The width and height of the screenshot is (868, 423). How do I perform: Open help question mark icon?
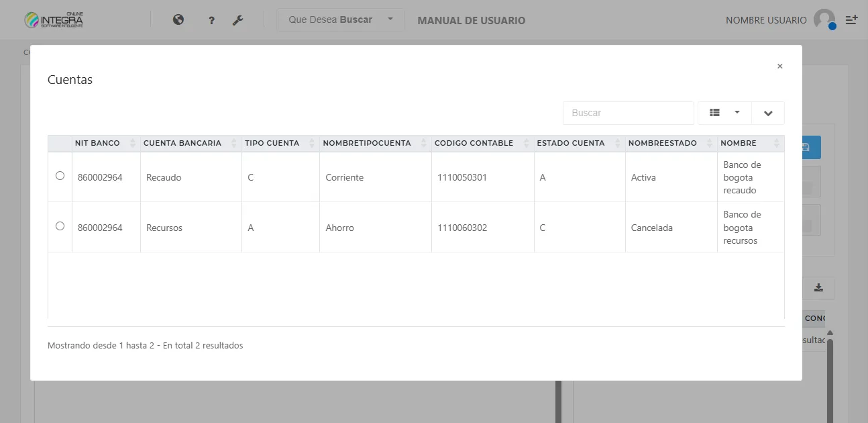211,21
